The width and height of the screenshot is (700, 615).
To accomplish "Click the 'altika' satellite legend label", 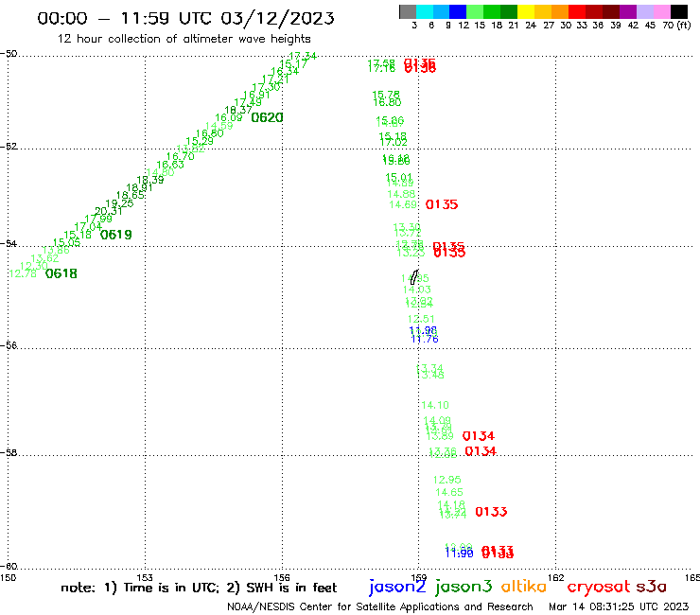I will (x=524, y=587).
